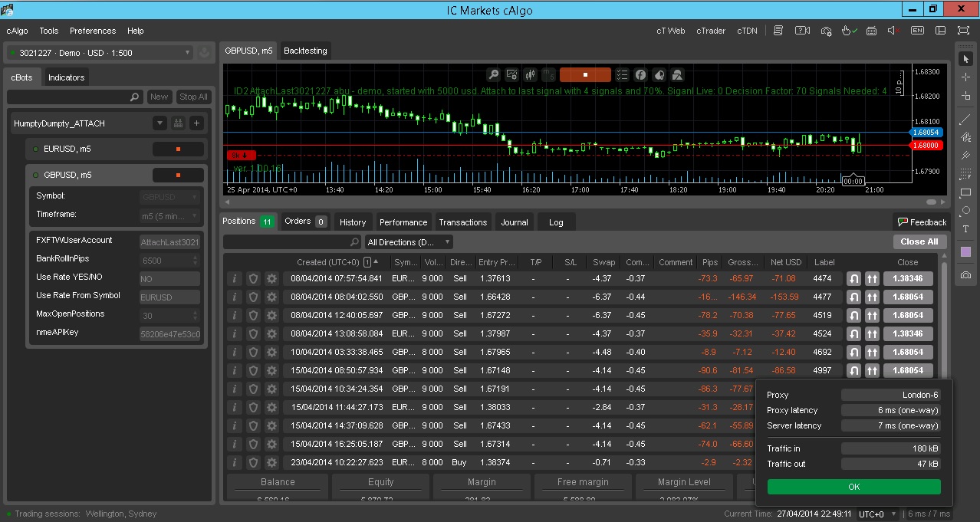Image resolution: width=980 pixels, height=522 pixels.
Task: Stop the GBPUSD, m5 cBot instance
Action: [178, 175]
